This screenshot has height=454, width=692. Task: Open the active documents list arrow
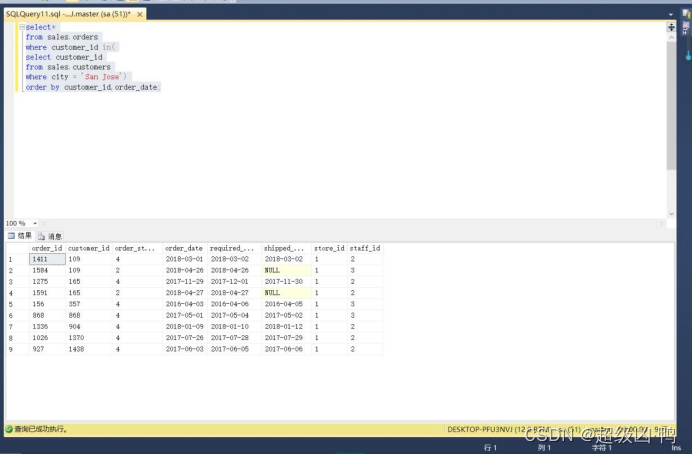point(671,15)
